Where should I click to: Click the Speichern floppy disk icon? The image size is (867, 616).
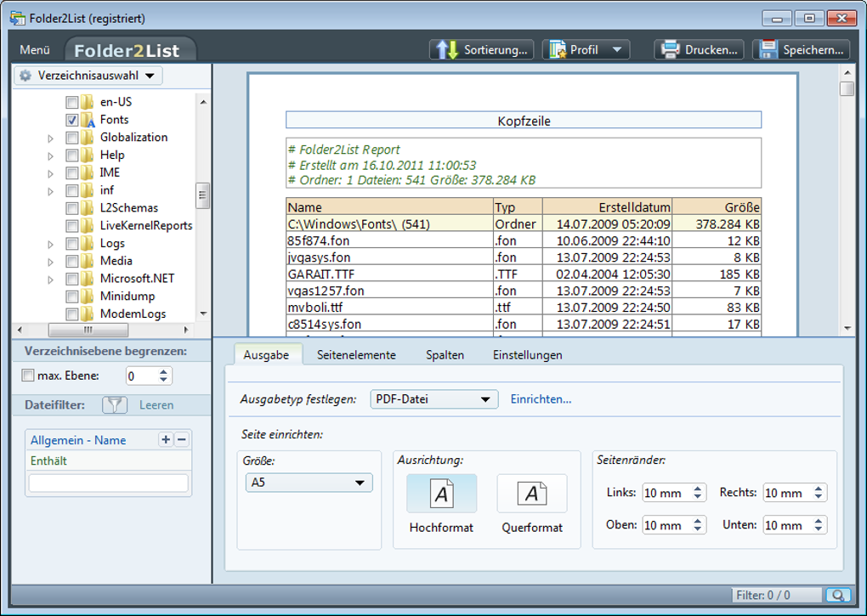click(768, 50)
